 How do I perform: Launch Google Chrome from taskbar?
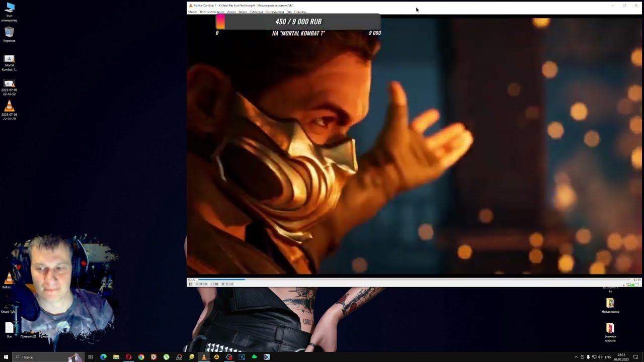(141, 357)
